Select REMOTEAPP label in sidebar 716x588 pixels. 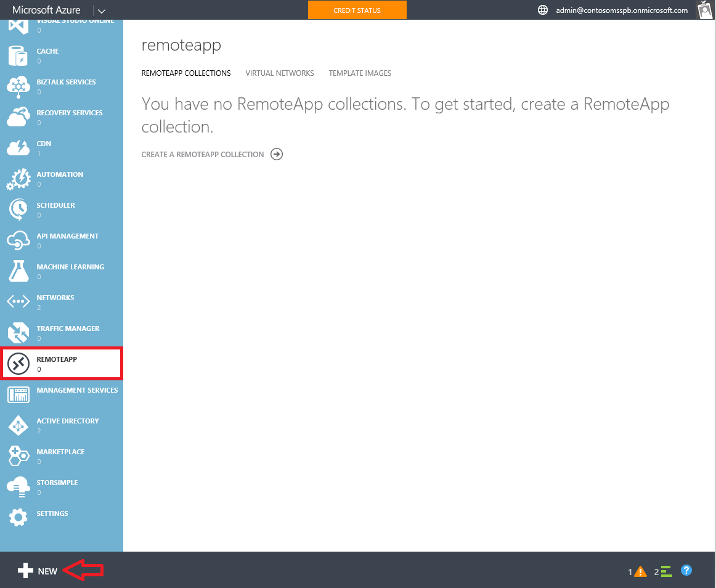coord(57,359)
